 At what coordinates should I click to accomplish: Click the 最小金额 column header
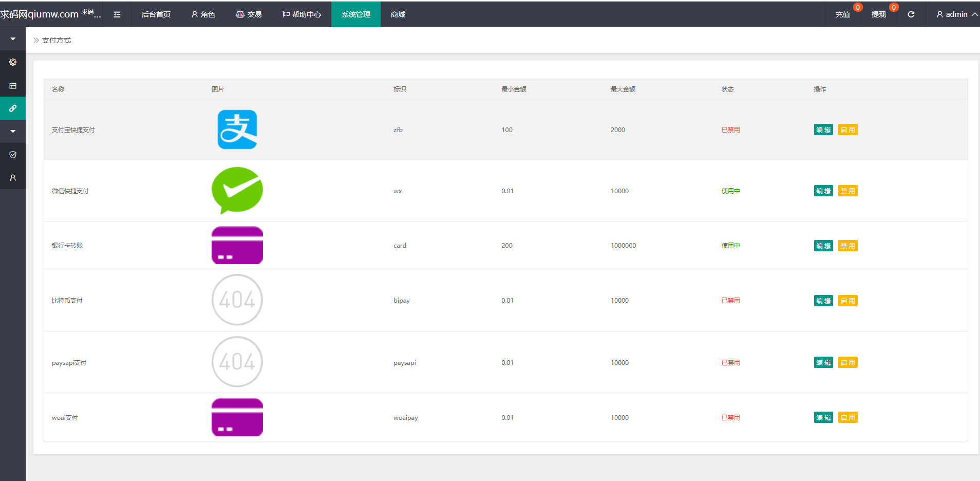pos(514,89)
